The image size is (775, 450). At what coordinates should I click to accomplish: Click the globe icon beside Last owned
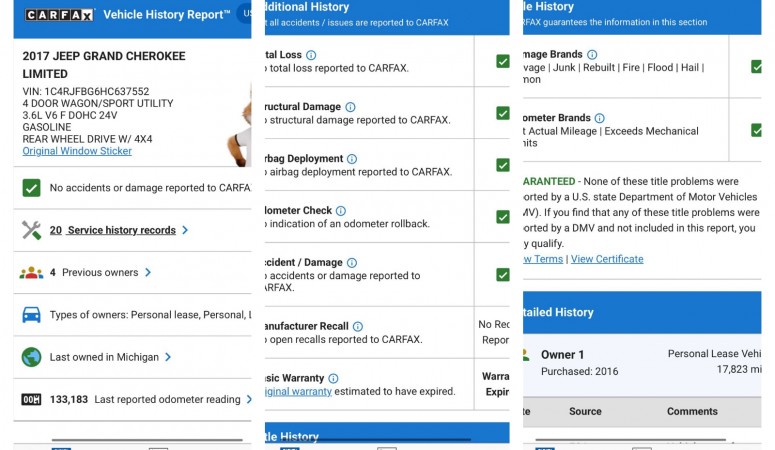tap(32, 357)
